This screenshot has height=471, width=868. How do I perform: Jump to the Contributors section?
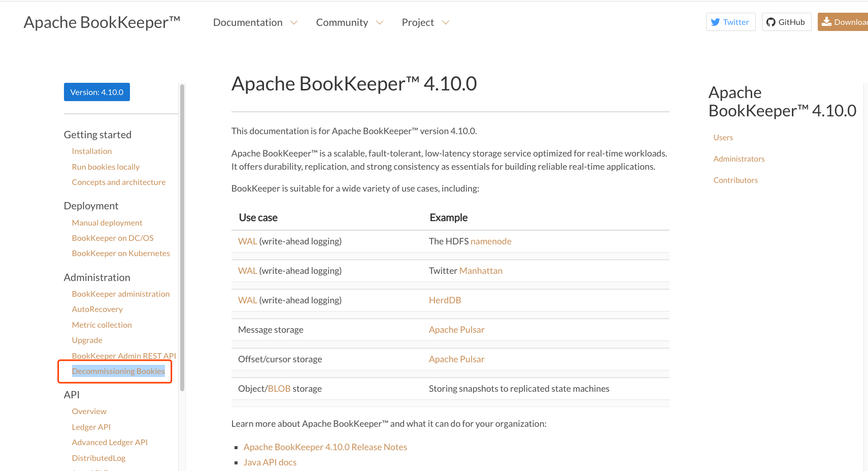736,180
